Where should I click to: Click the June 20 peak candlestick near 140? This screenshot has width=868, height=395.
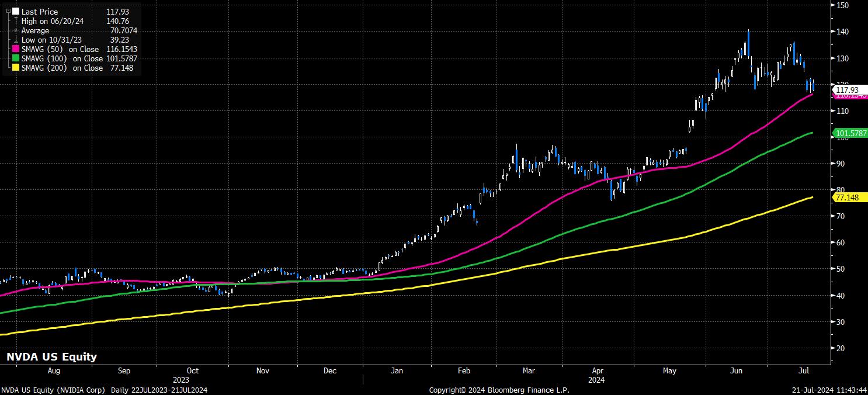click(x=748, y=43)
